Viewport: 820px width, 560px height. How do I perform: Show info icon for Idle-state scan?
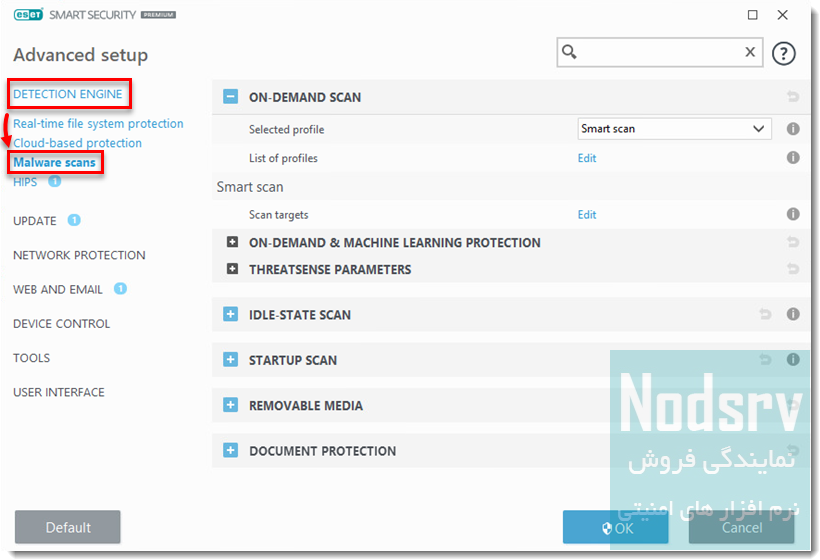(x=793, y=314)
